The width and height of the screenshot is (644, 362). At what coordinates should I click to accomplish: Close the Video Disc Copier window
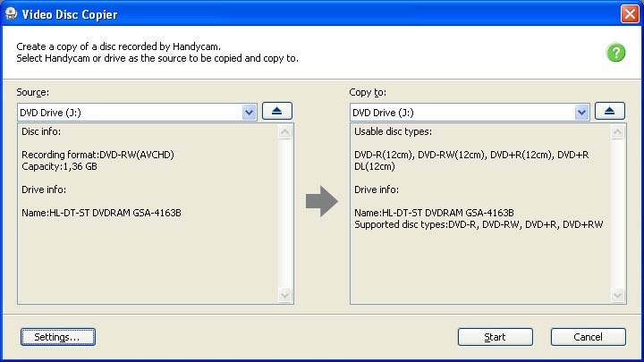click(x=629, y=14)
